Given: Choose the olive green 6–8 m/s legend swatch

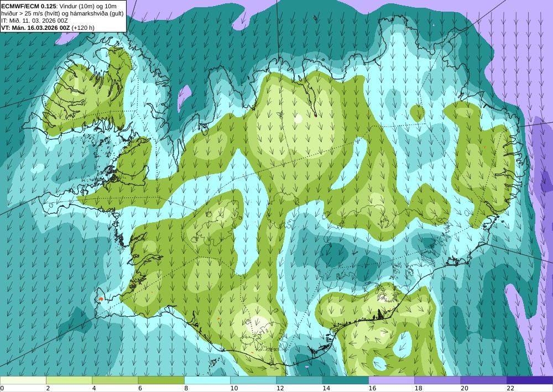Looking at the screenshot, I should tap(161, 380).
